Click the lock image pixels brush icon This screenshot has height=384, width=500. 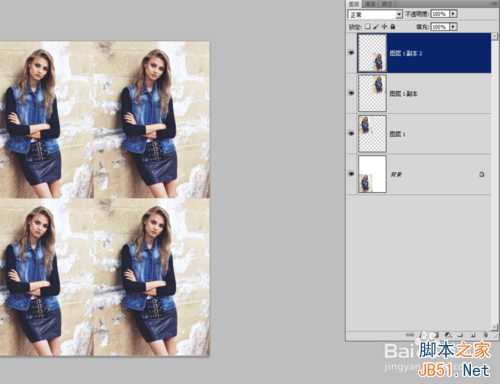click(376, 26)
